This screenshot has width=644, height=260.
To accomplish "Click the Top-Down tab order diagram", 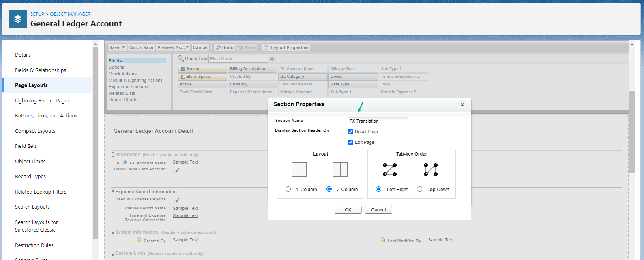I will click(x=431, y=170).
